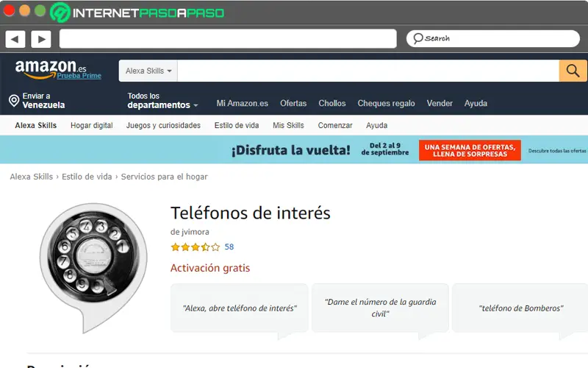
Task: Click Vender in the navigation bar
Action: (x=440, y=103)
